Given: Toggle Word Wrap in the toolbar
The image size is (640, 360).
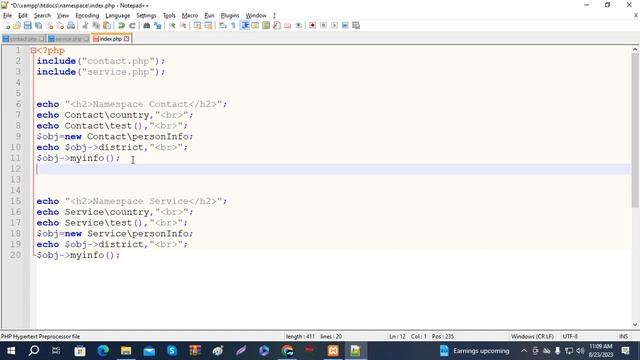Looking at the screenshot, I should click(223, 25).
